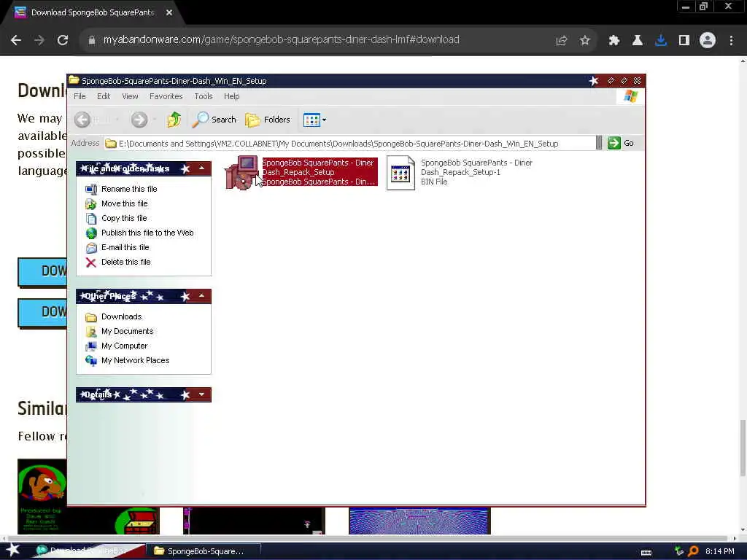Open Explorer Search pane
The image size is (747, 560).
pos(214,120)
